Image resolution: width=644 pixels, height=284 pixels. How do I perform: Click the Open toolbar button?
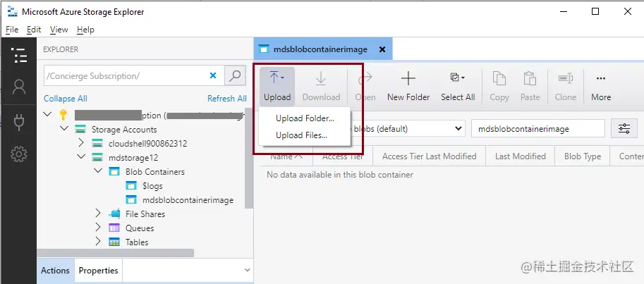point(365,86)
